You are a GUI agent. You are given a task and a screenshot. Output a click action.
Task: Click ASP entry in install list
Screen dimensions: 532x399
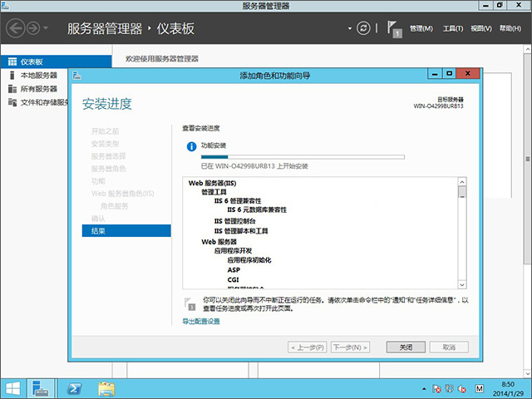tap(234, 270)
